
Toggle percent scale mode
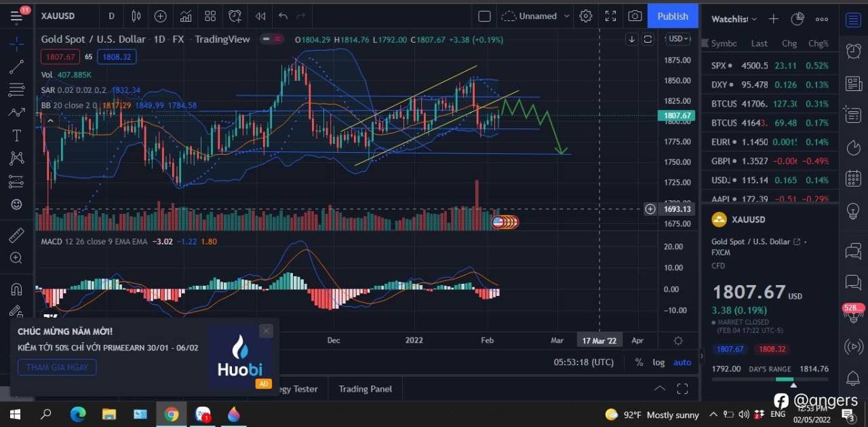coord(639,362)
